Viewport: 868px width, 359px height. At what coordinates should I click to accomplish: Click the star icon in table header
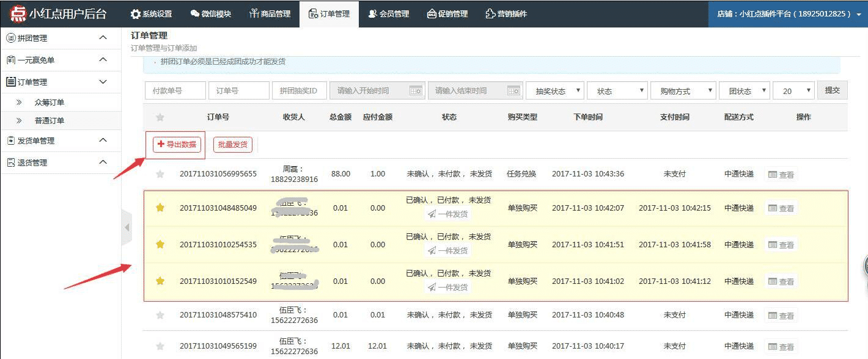click(160, 117)
